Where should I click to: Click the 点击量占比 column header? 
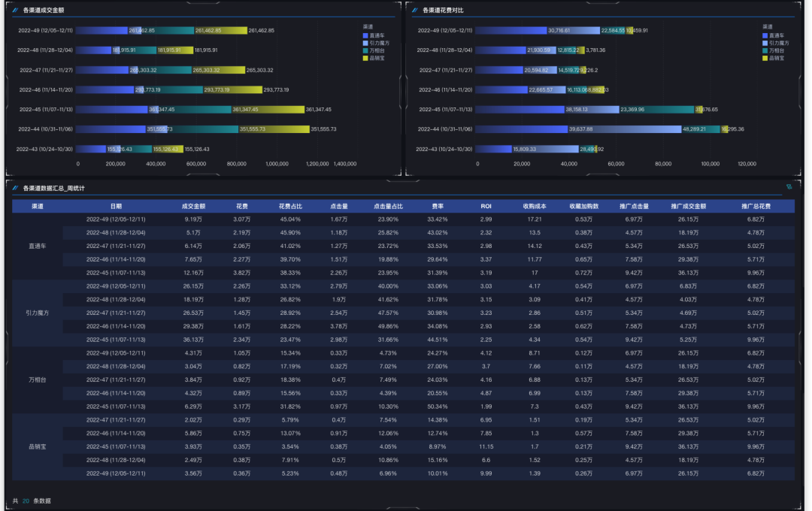pyautogui.click(x=388, y=206)
